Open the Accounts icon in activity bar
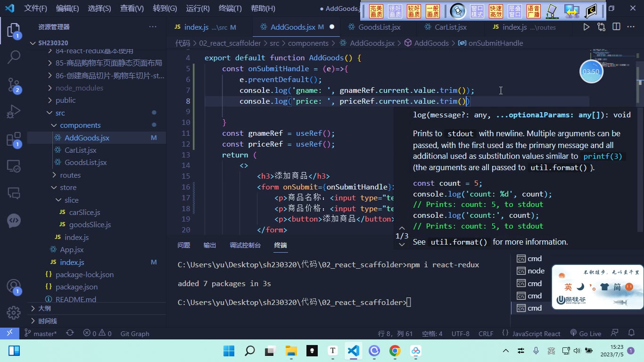This screenshot has width=644, height=362. (14, 287)
